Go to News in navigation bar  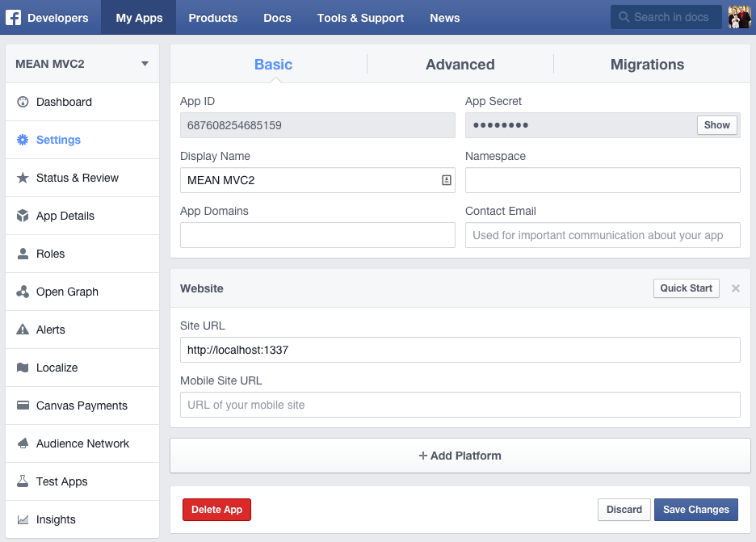pyautogui.click(x=444, y=17)
